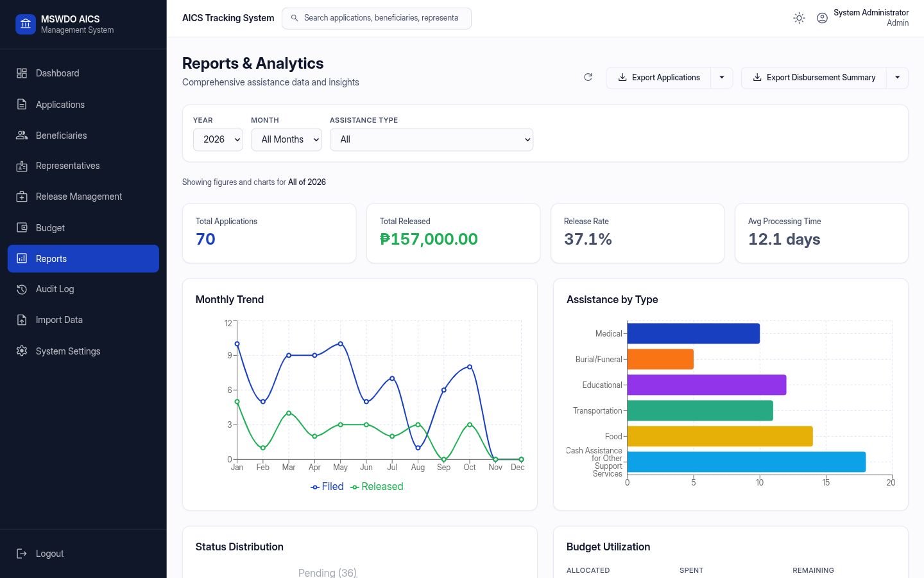Click the search magnifier icon

click(295, 18)
